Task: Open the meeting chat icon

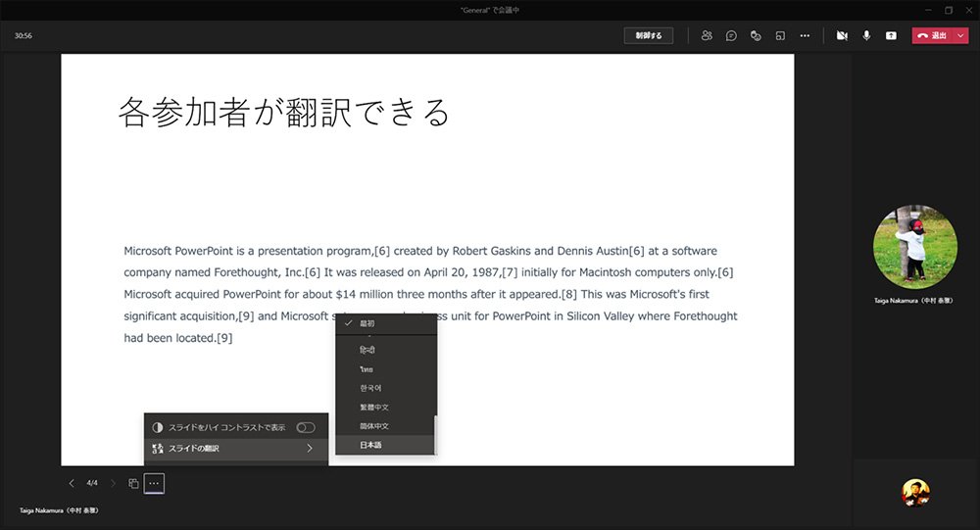Action: pos(731,35)
